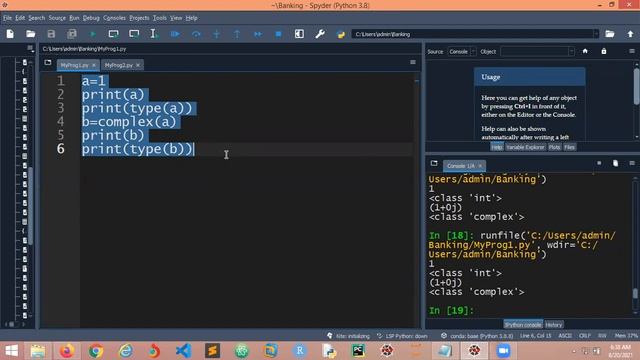Open the Tools menu
This screenshot has height=360, width=640.
point(160,18)
